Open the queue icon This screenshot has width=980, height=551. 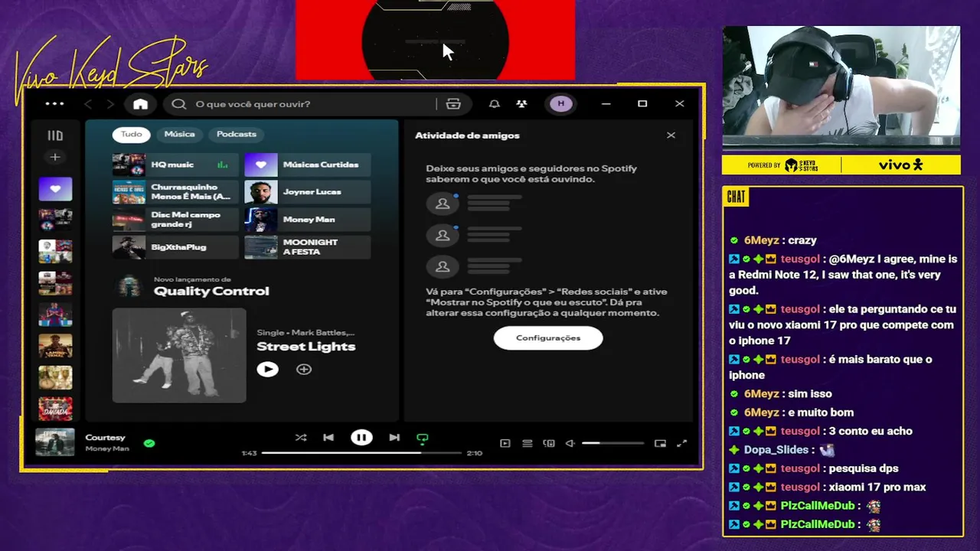tap(528, 443)
